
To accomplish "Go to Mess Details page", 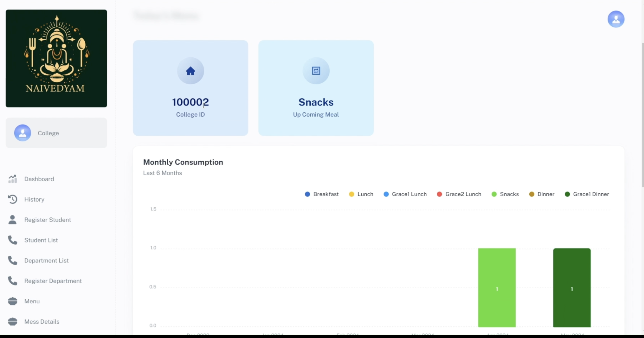I will point(42,321).
